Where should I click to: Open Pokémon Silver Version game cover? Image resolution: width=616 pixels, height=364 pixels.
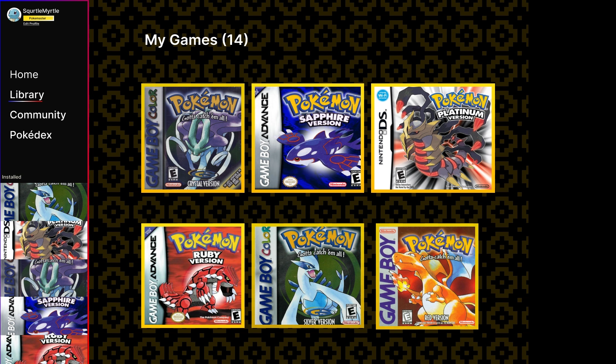(308, 275)
